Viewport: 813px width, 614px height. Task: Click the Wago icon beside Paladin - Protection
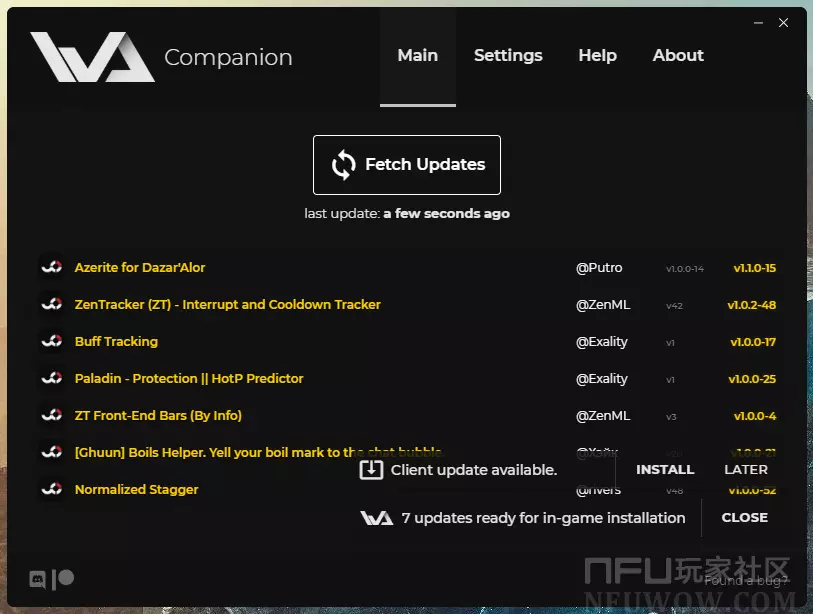(x=51, y=379)
